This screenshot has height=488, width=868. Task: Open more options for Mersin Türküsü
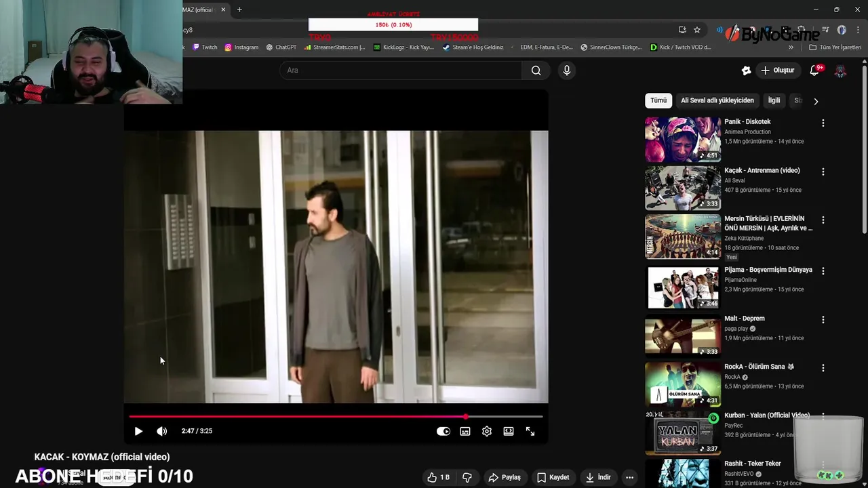pos(823,220)
